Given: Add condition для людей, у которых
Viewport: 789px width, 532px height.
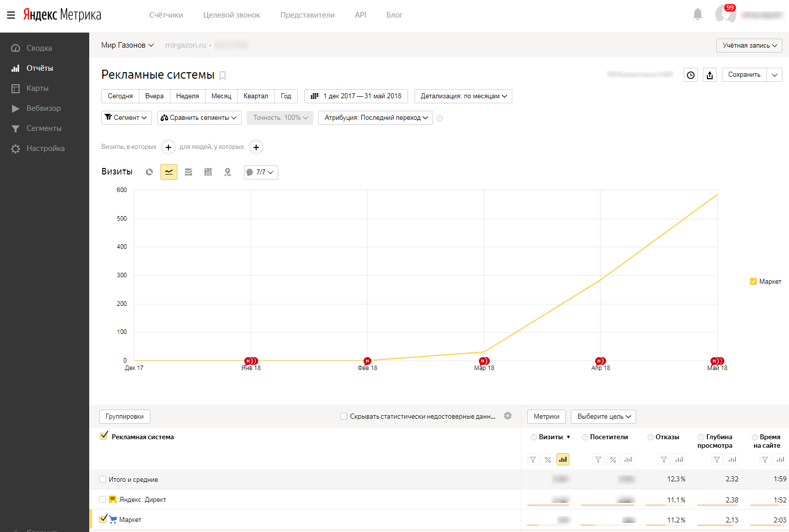Looking at the screenshot, I should click(256, 147).
